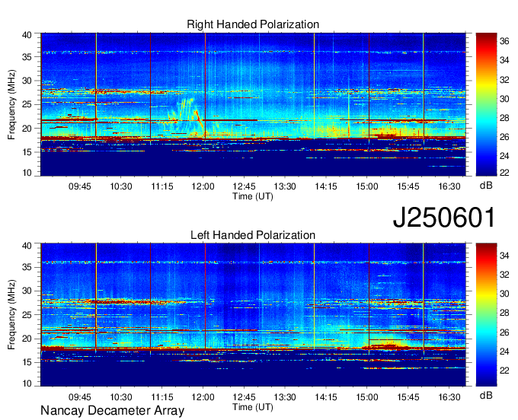Screen dimensions: 518x420
Task: Click the 16:30 time tick on the bottom plot
Action: coord(449,397)
